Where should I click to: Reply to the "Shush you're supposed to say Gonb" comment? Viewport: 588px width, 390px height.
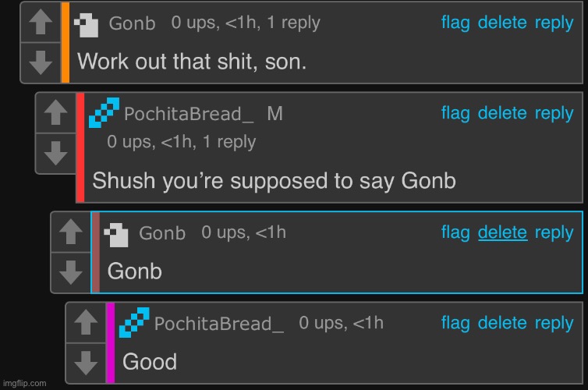coord(554,113)
